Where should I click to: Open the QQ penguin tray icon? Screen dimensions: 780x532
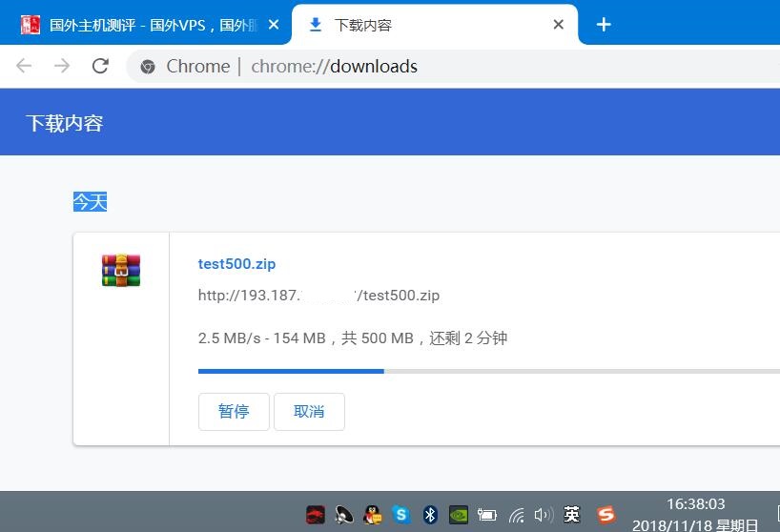[x=373, y=515]
